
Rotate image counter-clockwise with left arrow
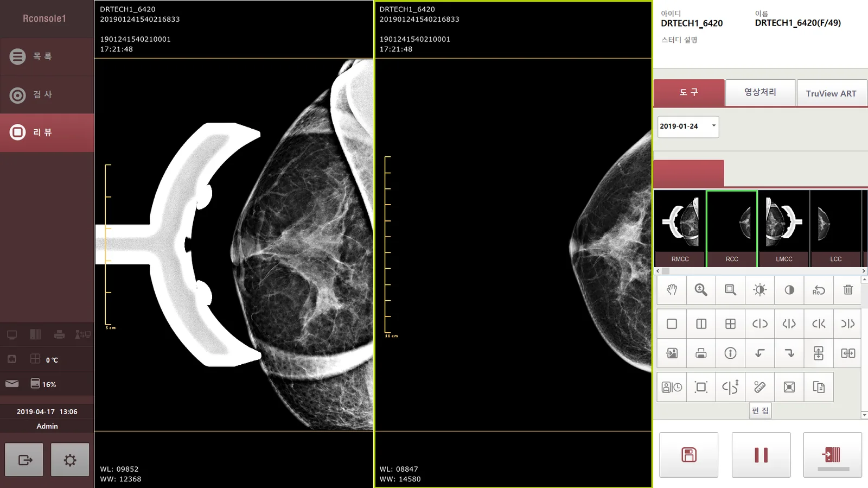click(x=759, y=353)
